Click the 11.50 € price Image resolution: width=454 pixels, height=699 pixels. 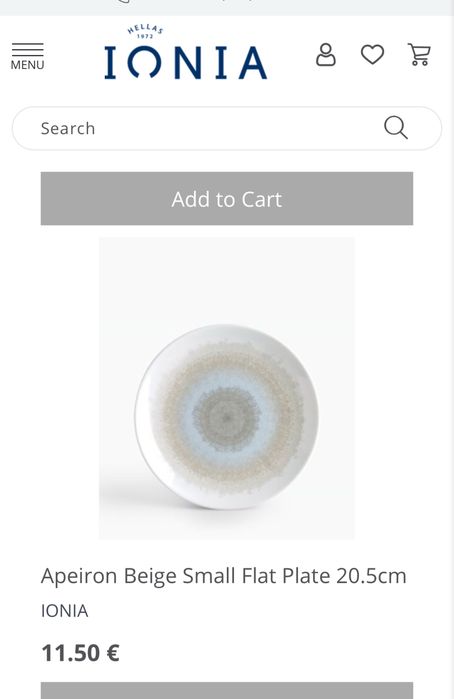pos(80,653)
